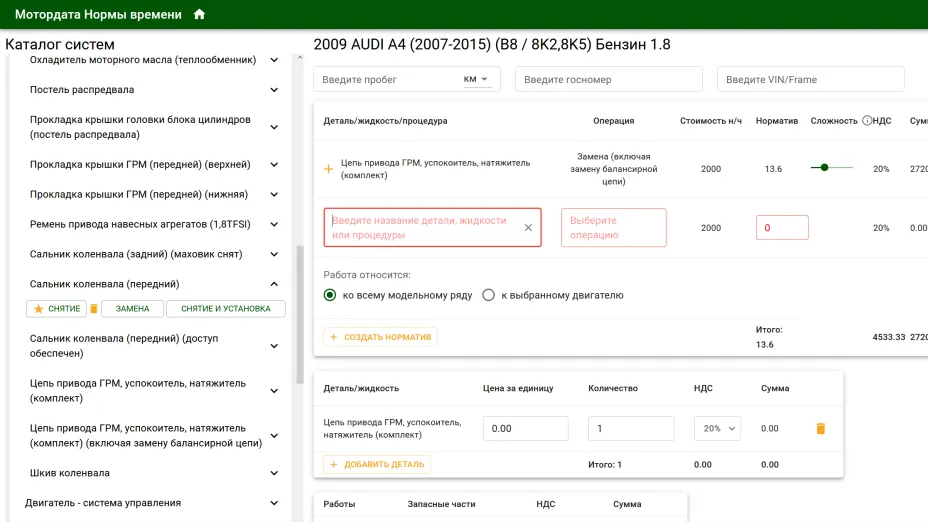This screenshot has width=928, height=522.
Task: Click the ДОБАВИТЬ ДЕТАЛЬ button
Action: click(x=377, y=465)
